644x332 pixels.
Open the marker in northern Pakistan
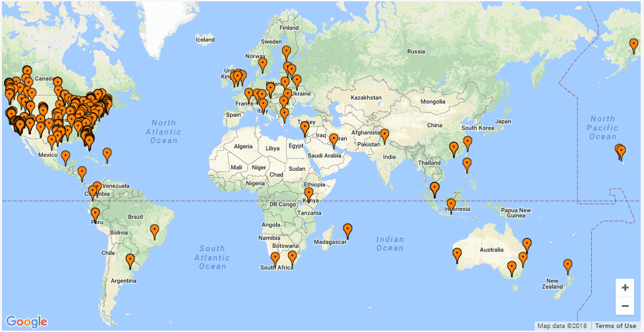pos(384,136)
